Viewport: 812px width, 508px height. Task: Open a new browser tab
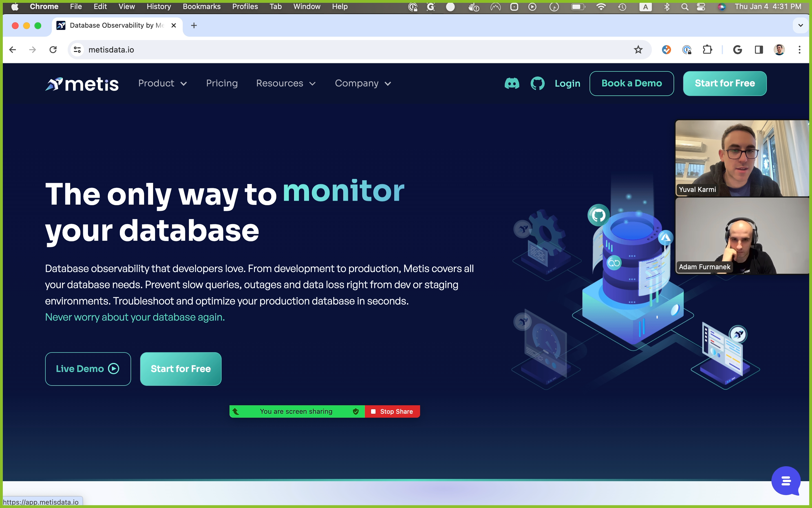tap(194, 25)
